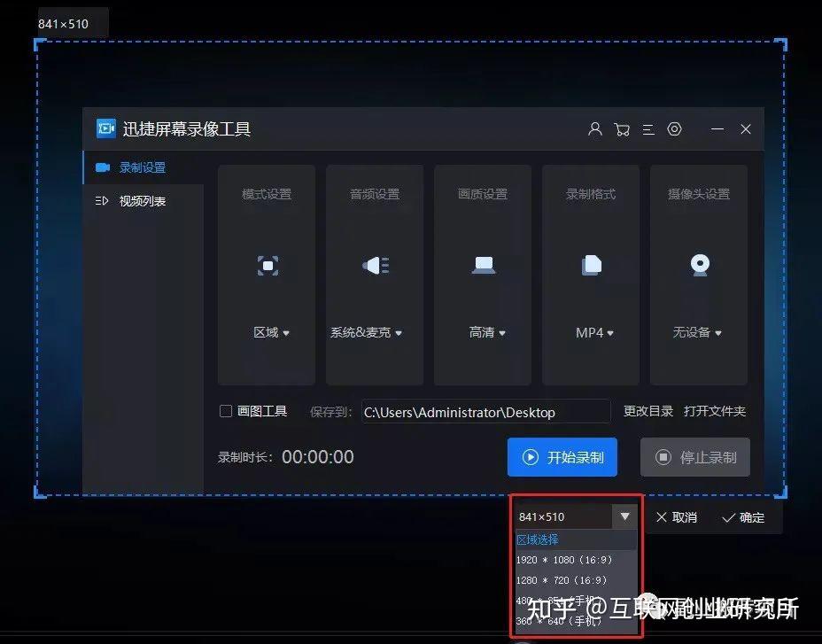This screenshot has height=644, width=822.
Task: Click the 停止录制 button
Action: 695,457
